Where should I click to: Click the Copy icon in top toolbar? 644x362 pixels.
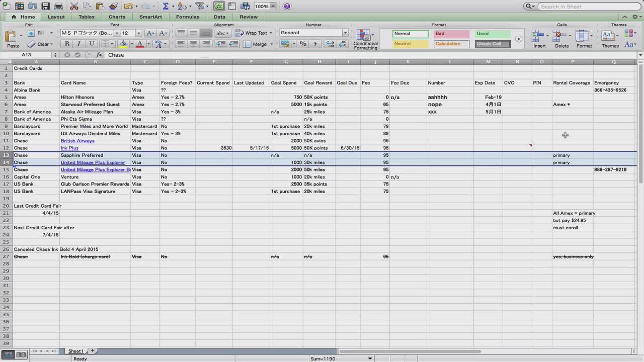(87, 6)
